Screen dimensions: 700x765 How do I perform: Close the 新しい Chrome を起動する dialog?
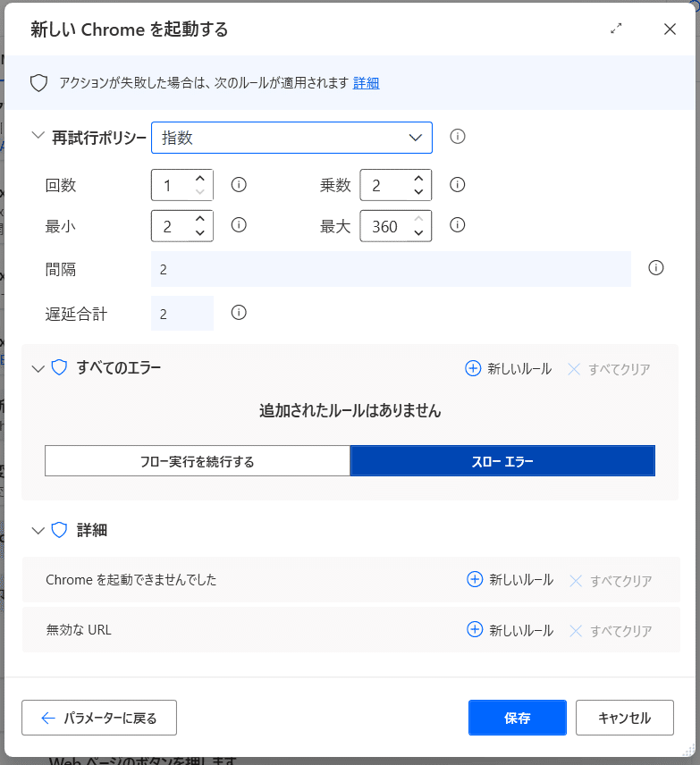[x=670, y=29]
